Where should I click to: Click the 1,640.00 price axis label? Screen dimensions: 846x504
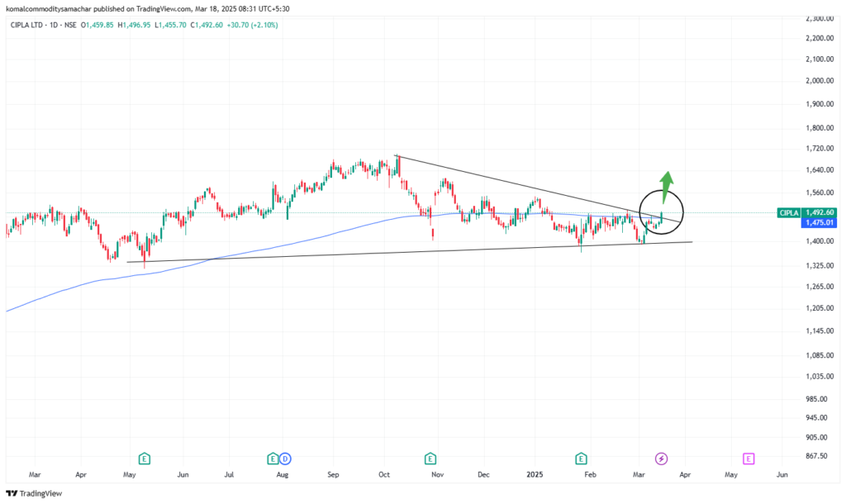coord(819,169)
